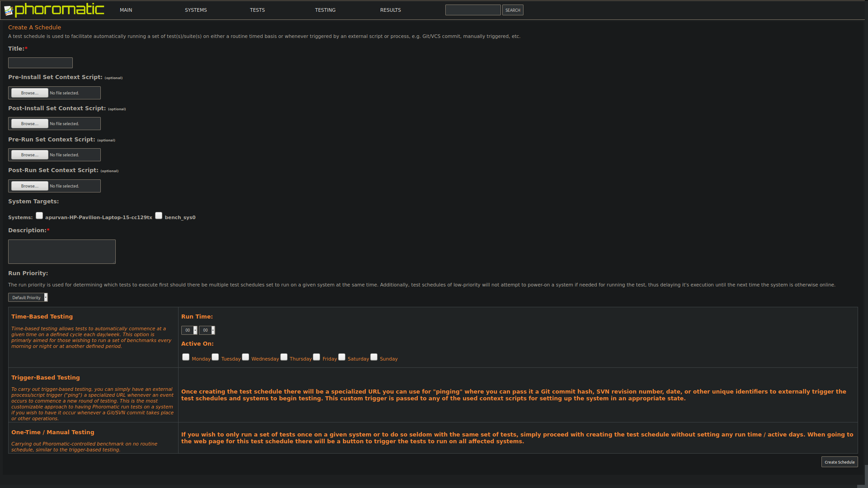Enable the Friday checkbox
This screenshot has width=868, height=488.
pyautogui.click(x=316, y=357)
